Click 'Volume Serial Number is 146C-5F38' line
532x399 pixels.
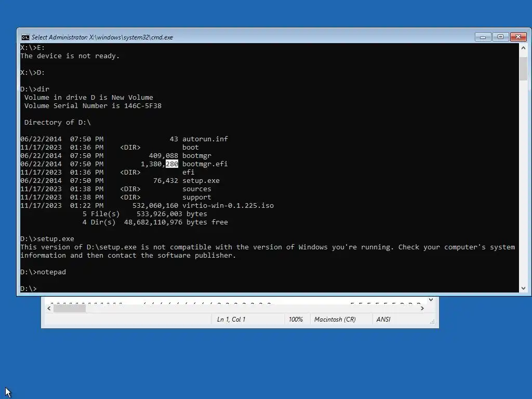tap(92, 106)
